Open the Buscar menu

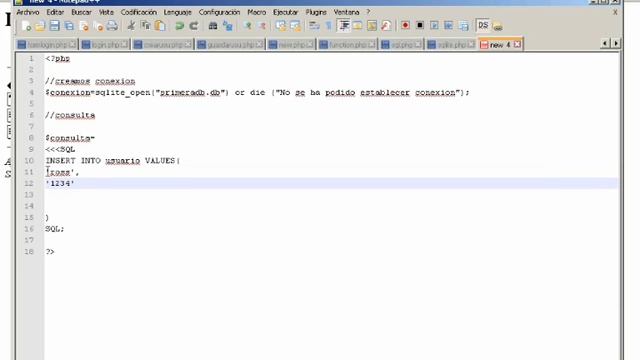tap(81, 12)
